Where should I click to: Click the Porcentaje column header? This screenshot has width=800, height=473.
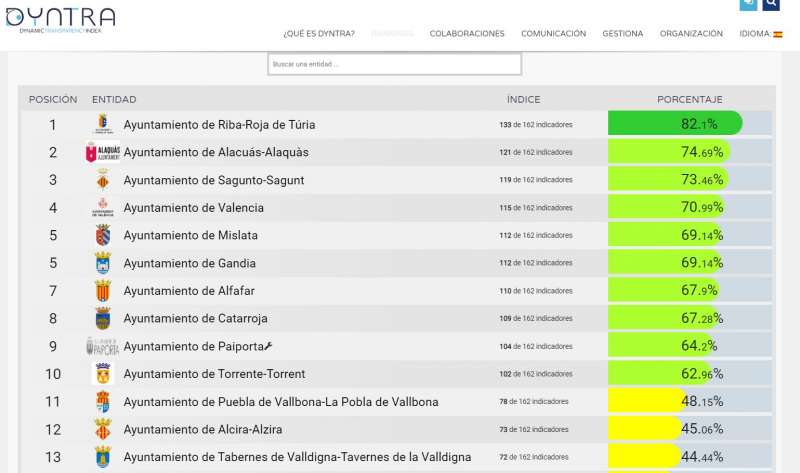click(x=690, y=99)
